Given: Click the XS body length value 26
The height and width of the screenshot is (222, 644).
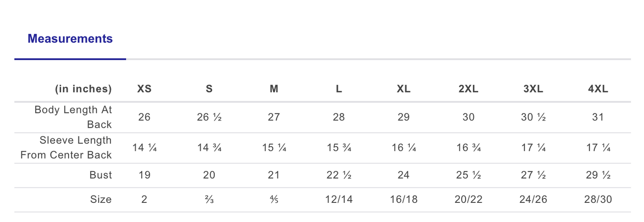Looking at the screenshot, I should click(144, 117).
